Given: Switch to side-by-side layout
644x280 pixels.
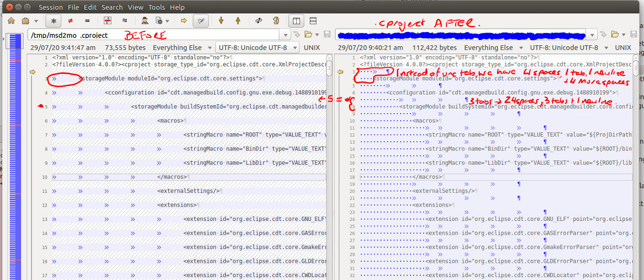Looking at the screenshot, I should click(x=296, y=21).
